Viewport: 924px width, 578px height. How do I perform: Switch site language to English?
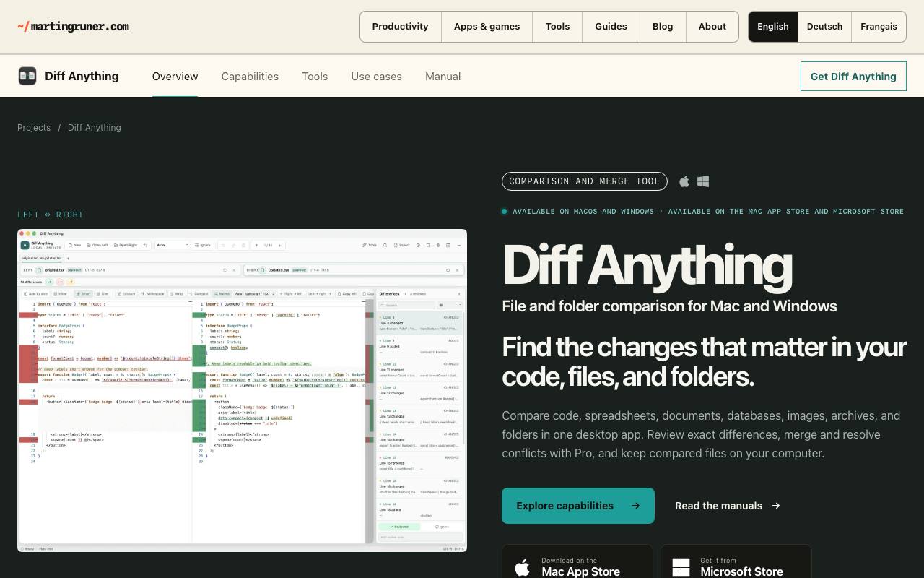(x=772, y=27)
